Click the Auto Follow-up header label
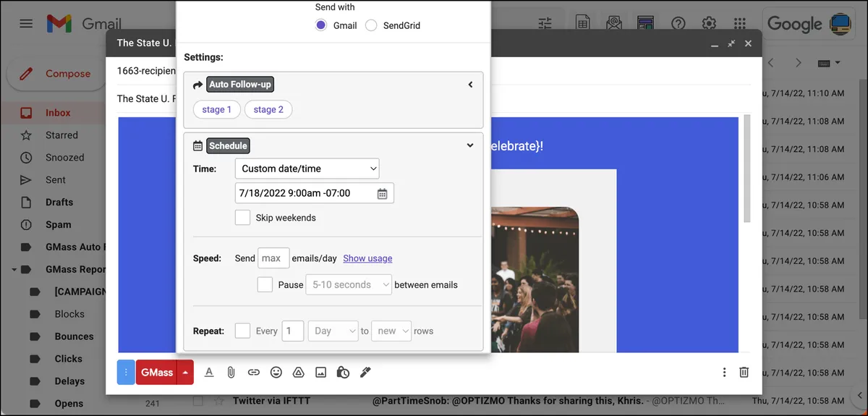The image size is (868, 416). click(x=240, y=85)
